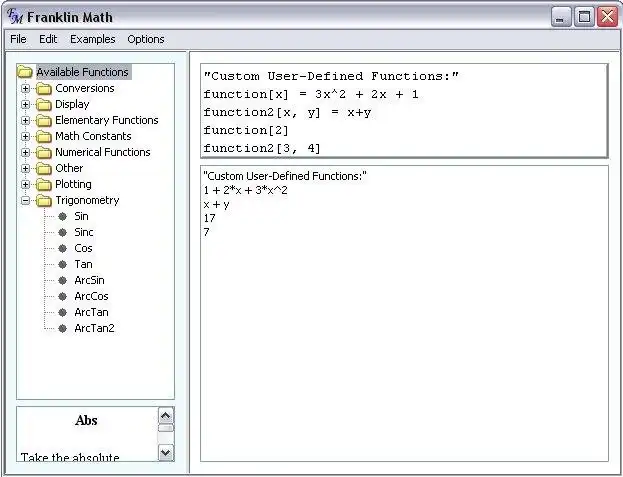Select the Elementary Functions tree label
This screenshot has width=623, height=477.
pyautogui.click(x=106, y=120)
